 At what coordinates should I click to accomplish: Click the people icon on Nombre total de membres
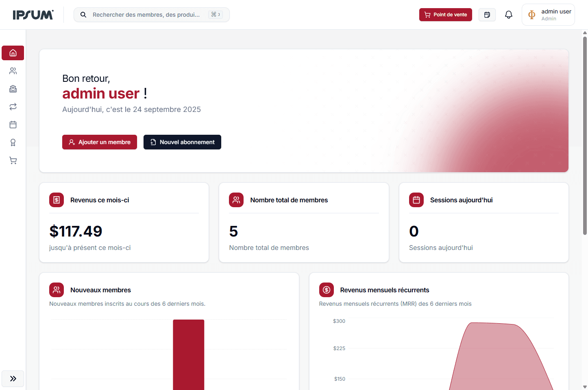[236, 200]
